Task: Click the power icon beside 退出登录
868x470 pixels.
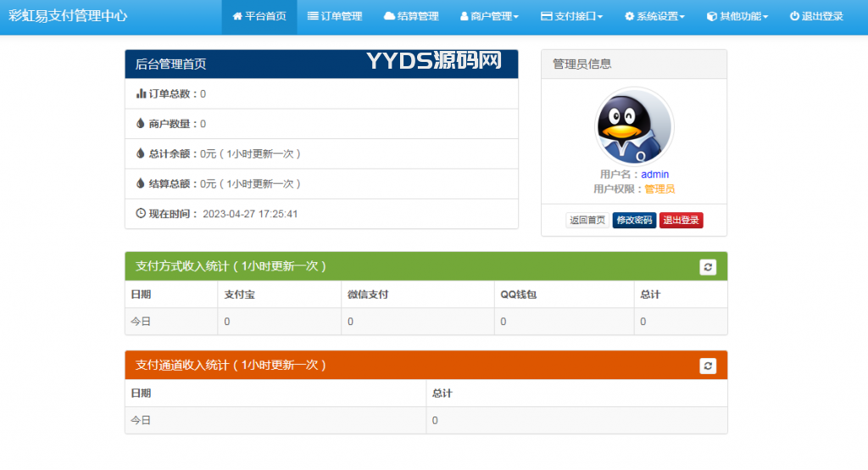Action: click(794, 16)
